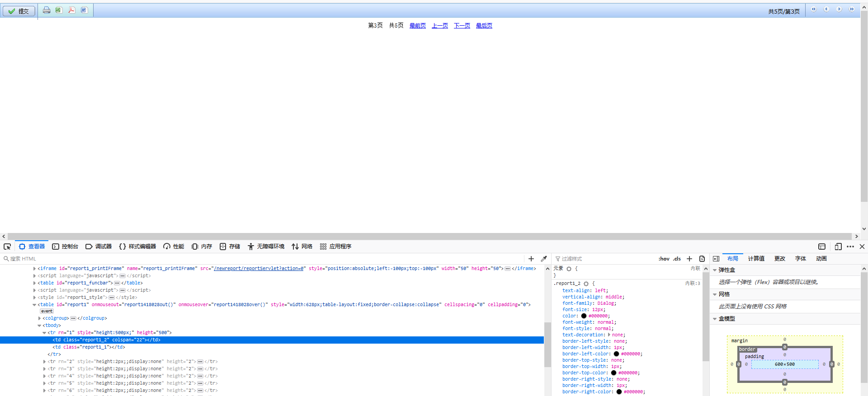
Task: Collapse the table report1 node
Action: pyautogui.click(x=34, y=305)
